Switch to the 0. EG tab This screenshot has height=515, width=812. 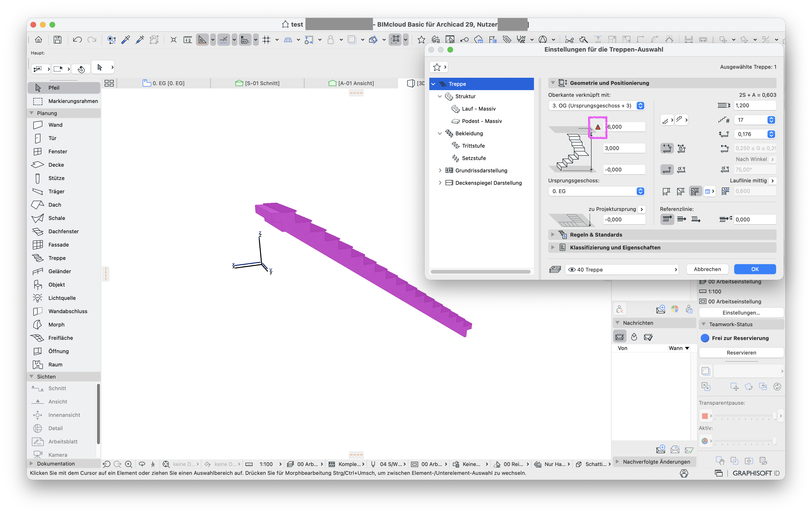point(164,83)
